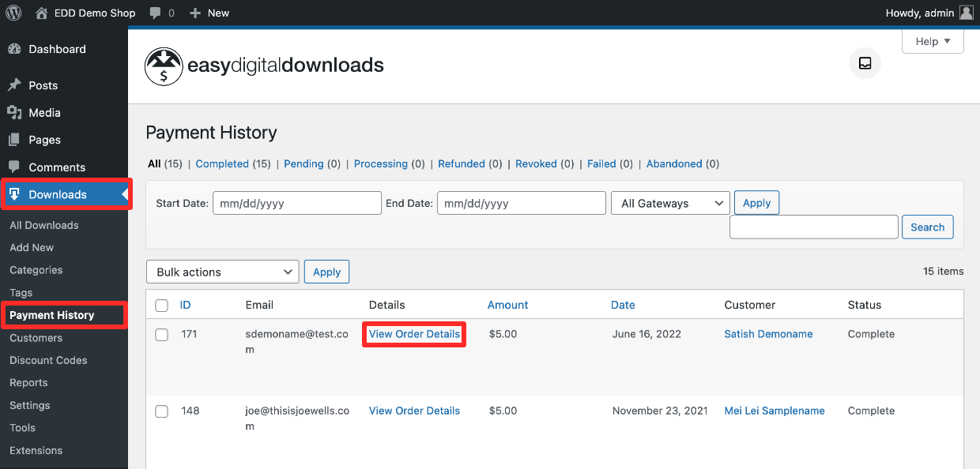The height and width of the screenshot is (469, 980).
Task: Sort table by Amount column
Action: 507,305
